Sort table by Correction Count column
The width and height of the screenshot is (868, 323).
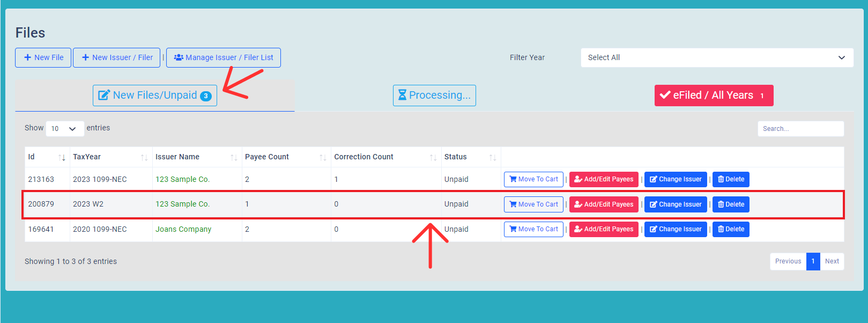(x=386, y=157)
